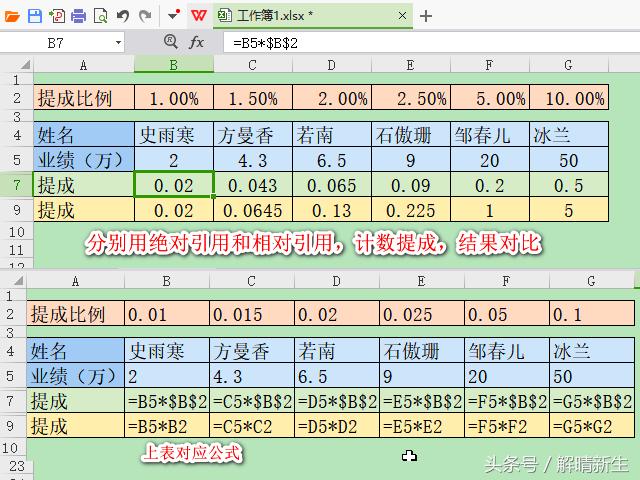This screenshot has width=640, height=480.
Task: Export to PDF with the toolbar icon
Action: coord(57,16)
